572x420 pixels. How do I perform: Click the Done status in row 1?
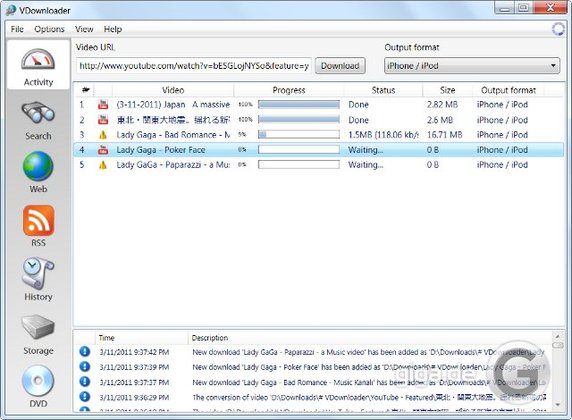pos(358,105)
